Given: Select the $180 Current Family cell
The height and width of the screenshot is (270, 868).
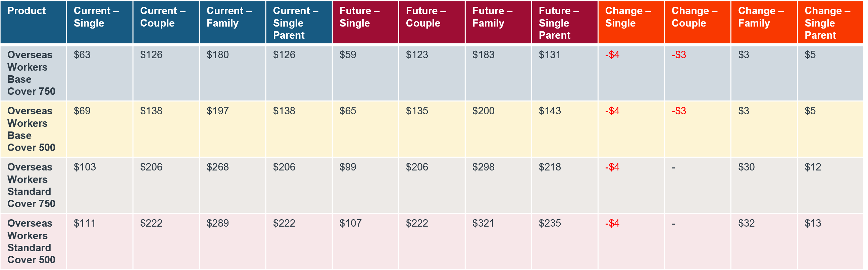Looking at the screenshot, I should point(218,55).
